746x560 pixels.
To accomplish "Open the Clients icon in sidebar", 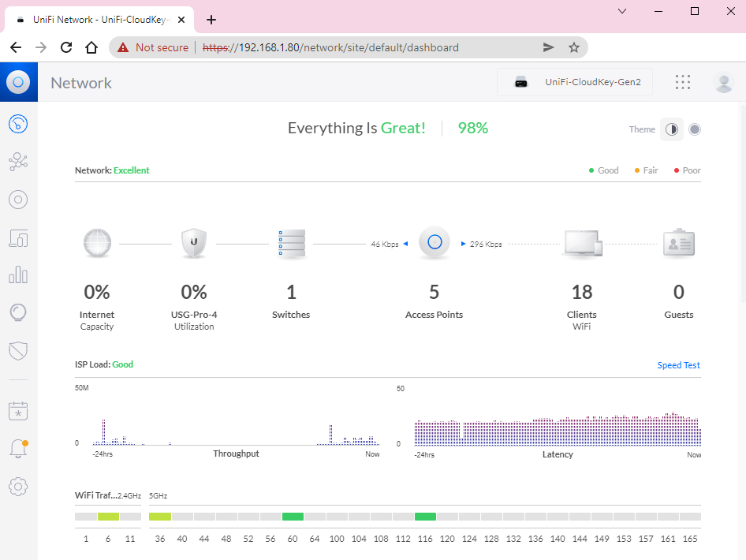I will 18,237.
